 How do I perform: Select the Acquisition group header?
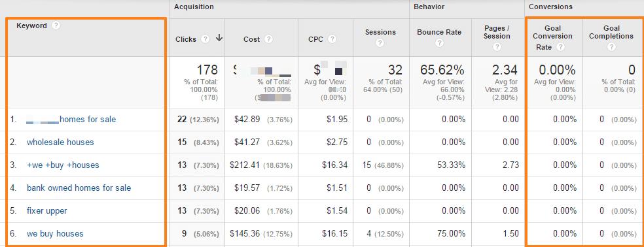pos(194,7)
